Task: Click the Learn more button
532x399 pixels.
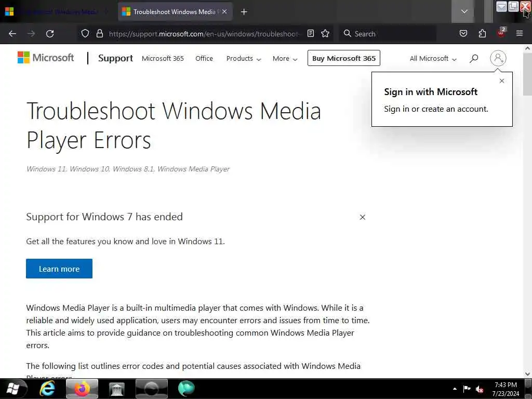Action: pyautogui.click(x=59, y=269)
